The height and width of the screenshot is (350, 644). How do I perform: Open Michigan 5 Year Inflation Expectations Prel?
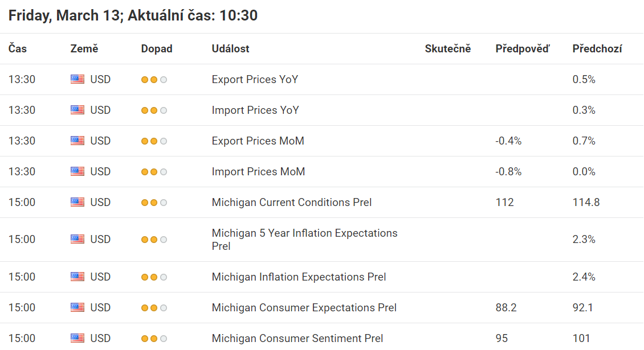point(305,240)
